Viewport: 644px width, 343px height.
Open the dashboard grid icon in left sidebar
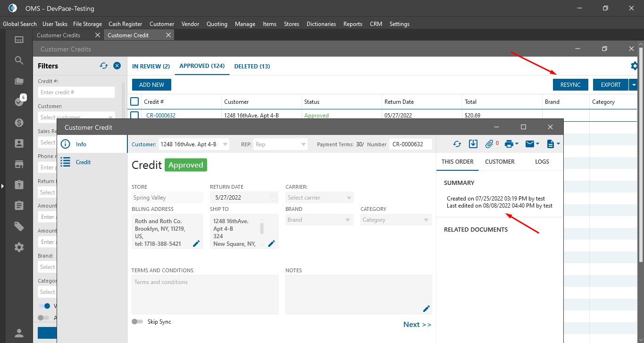(19, 40)
